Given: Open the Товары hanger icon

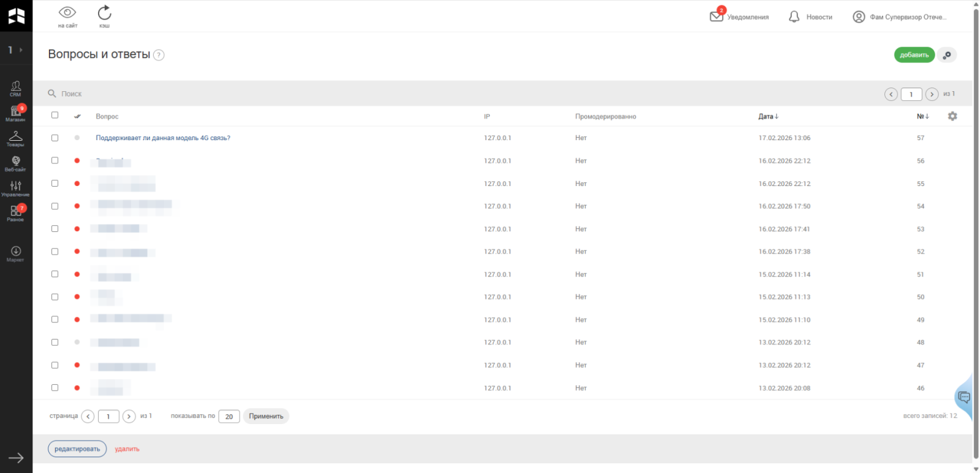Looking at the screenshot, I should pos(16,138).
